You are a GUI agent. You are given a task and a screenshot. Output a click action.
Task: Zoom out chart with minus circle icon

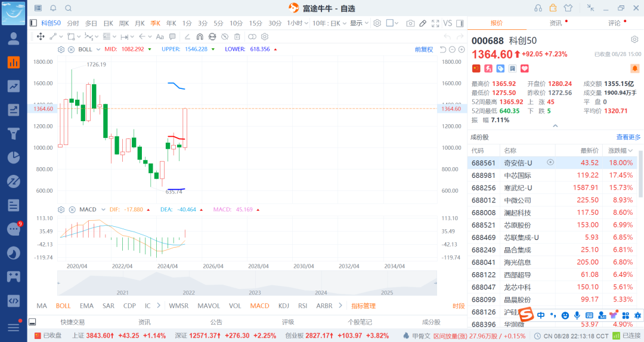tap(452, 50)
